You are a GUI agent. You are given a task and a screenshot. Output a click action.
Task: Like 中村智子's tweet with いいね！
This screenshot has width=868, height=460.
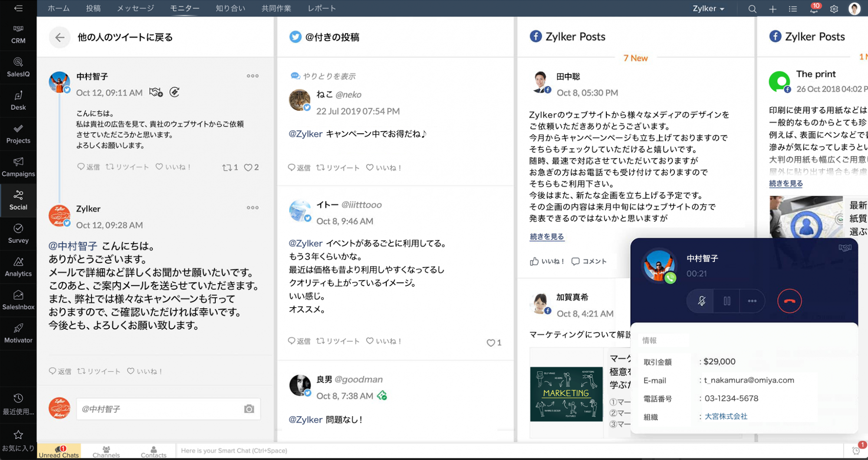[173, 167]
